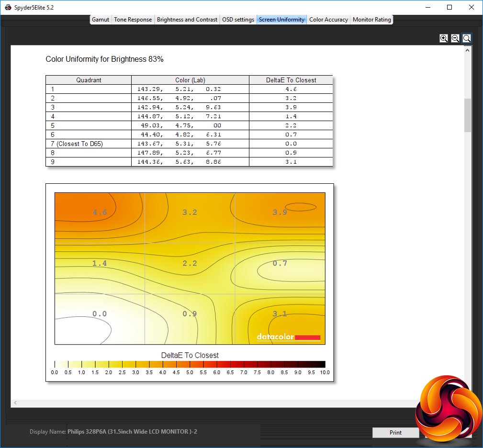The width and height of the screenshot is (483, 448).
Task: Click the fit-to-view magnifier icon
Action: point(467,38)
